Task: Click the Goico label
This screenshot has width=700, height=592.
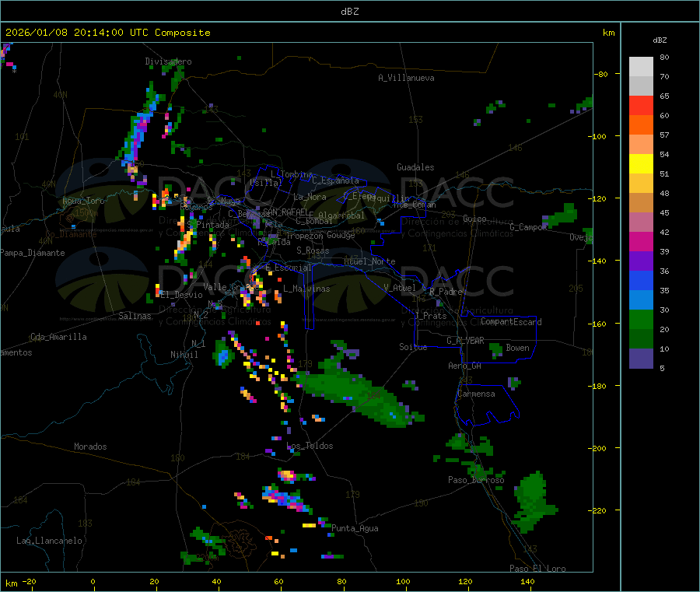Action: pos(474,219)
